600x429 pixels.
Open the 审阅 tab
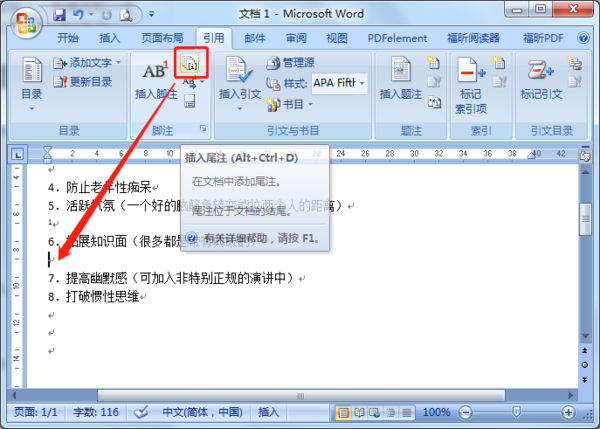pos(296,38)
